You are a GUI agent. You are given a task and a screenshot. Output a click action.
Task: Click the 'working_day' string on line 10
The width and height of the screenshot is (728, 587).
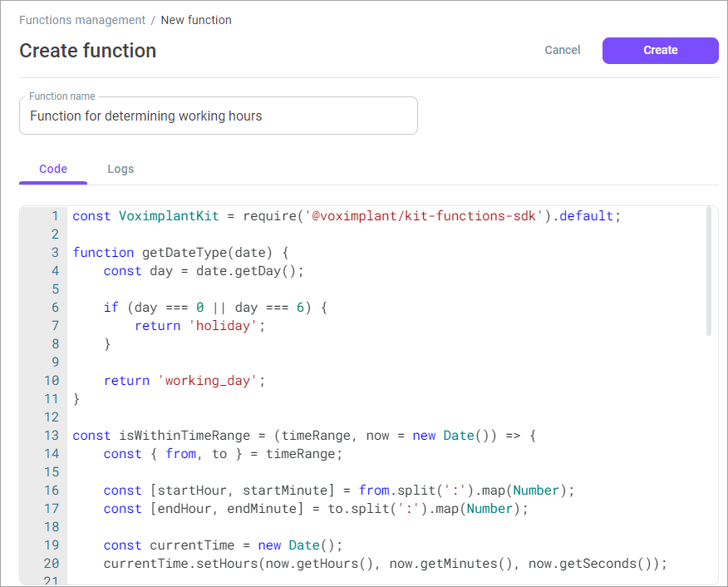[207, 381]
